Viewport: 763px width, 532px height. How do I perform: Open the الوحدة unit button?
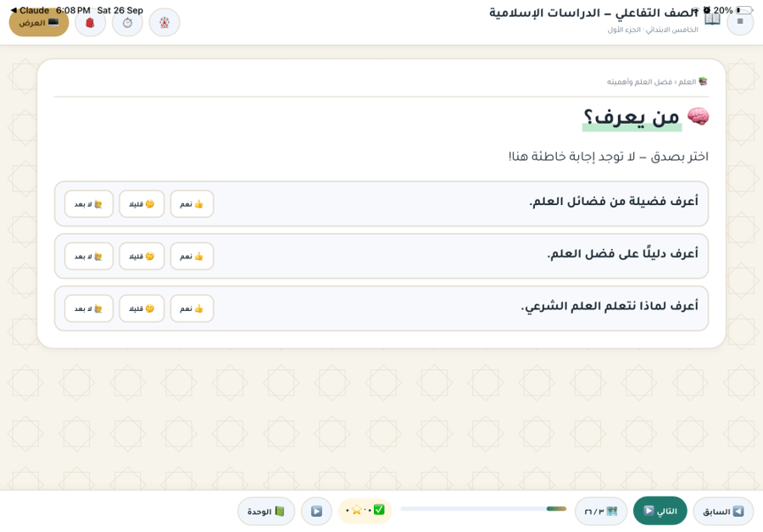265,511
